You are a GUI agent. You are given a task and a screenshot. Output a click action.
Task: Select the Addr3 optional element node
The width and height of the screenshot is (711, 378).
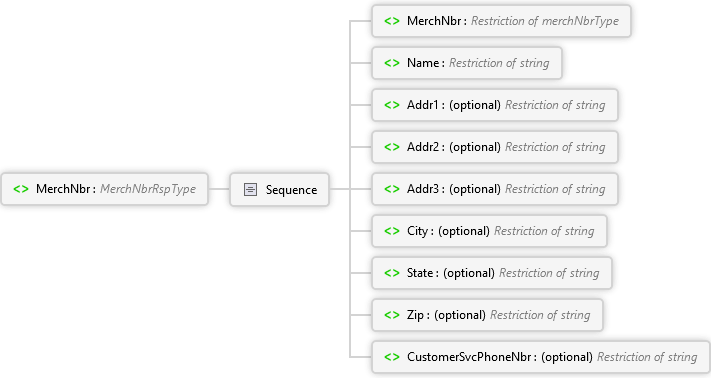[x=495, y=189]
